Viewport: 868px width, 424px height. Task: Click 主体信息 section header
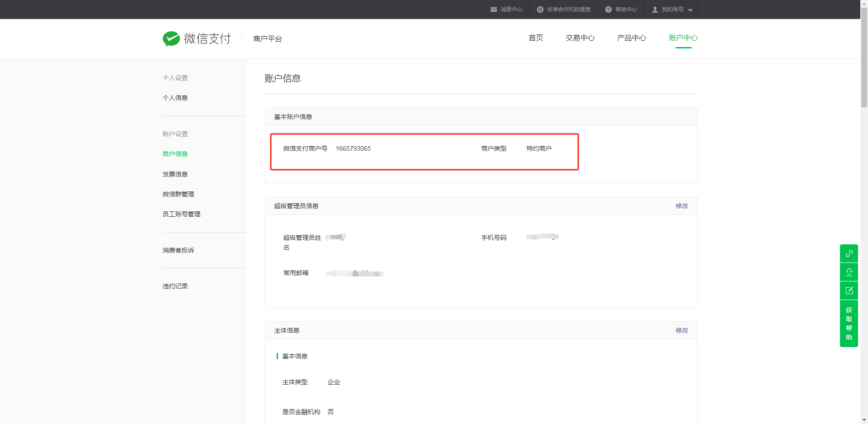[287, 330]
